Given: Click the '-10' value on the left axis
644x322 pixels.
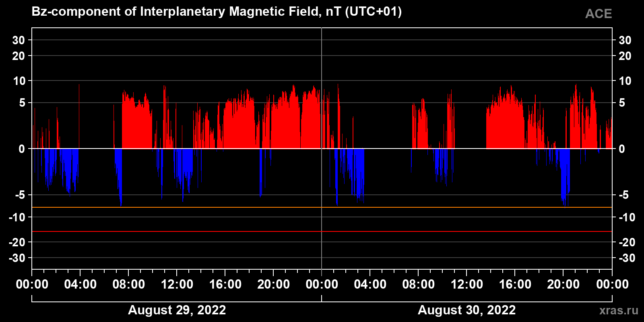Looking at the screenshot, I should tap(17, 217).
